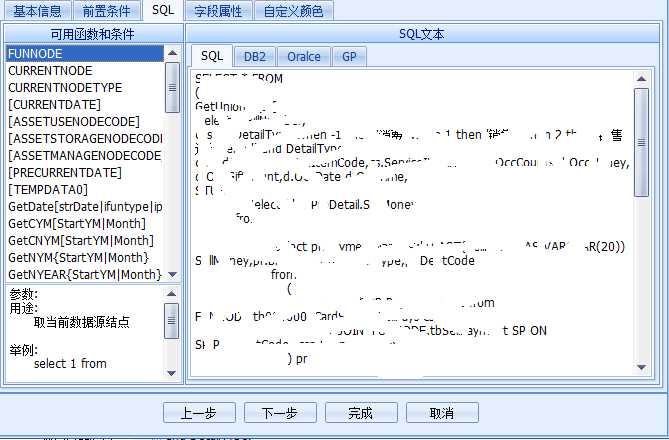Click the 取消 button
The image size is (669, 440).
pos(442,413)
